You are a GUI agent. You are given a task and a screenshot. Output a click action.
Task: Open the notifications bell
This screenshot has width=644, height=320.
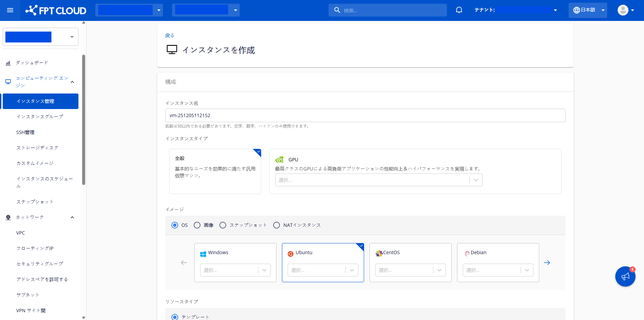[x=459, y=10]
